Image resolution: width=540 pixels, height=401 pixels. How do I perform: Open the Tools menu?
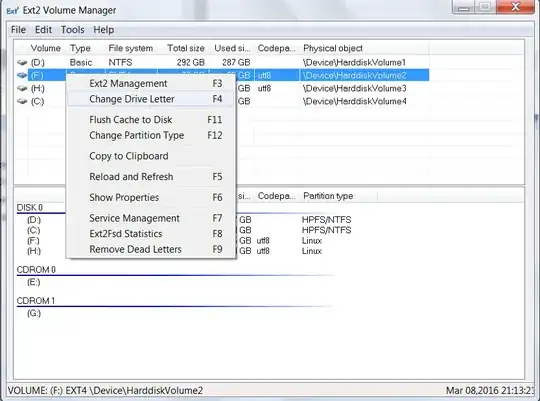coord(73,30)
